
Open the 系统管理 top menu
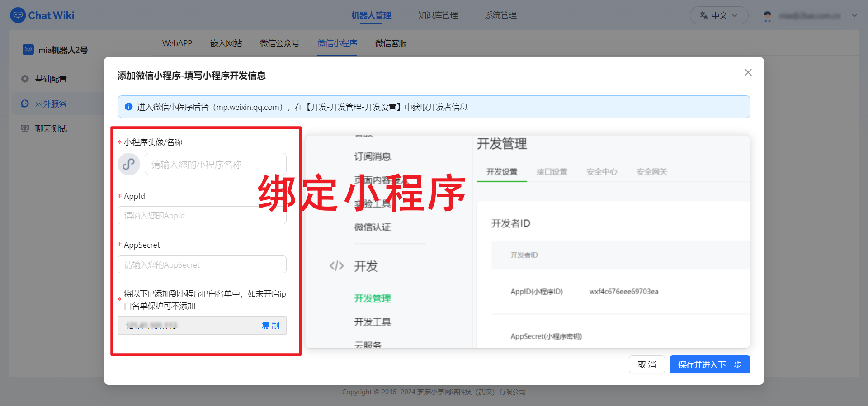(x=500, y=15)
